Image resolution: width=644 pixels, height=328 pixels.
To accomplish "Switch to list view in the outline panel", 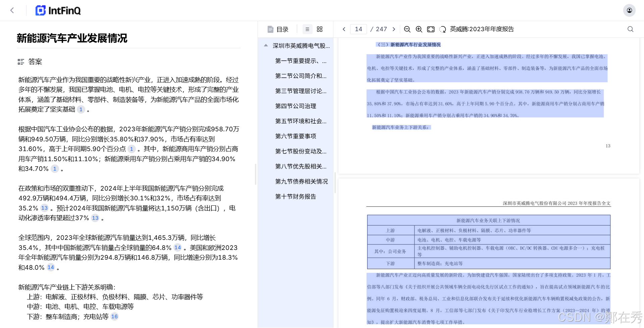I will (307, 29).
